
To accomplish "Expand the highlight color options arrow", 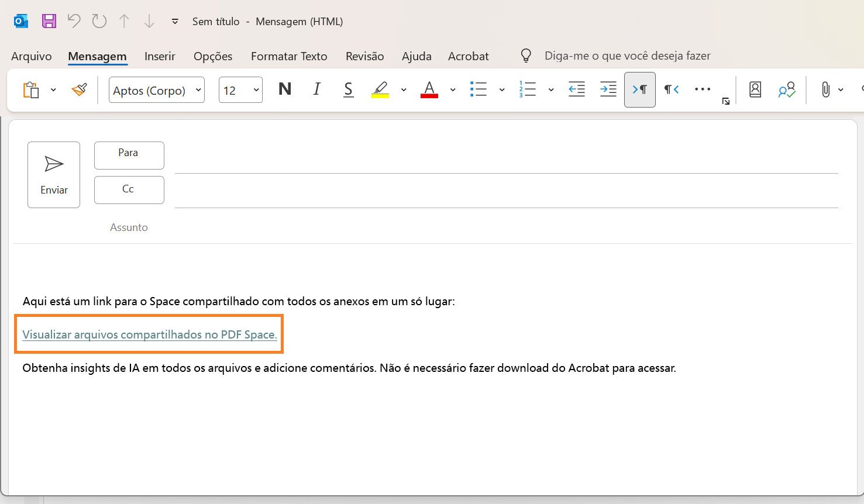I will [404, 90].
